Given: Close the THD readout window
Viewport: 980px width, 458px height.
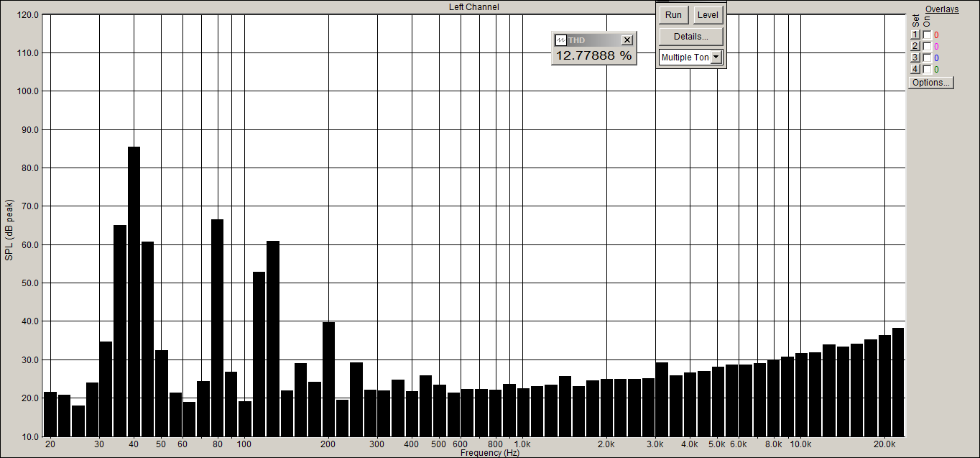Looking at the screenshot, I should click(627, 40).
